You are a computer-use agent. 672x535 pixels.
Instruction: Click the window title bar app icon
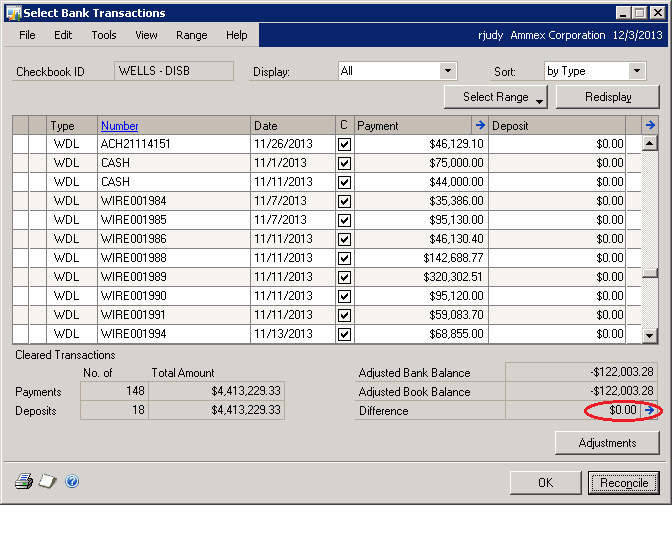(x=13, y=13)
